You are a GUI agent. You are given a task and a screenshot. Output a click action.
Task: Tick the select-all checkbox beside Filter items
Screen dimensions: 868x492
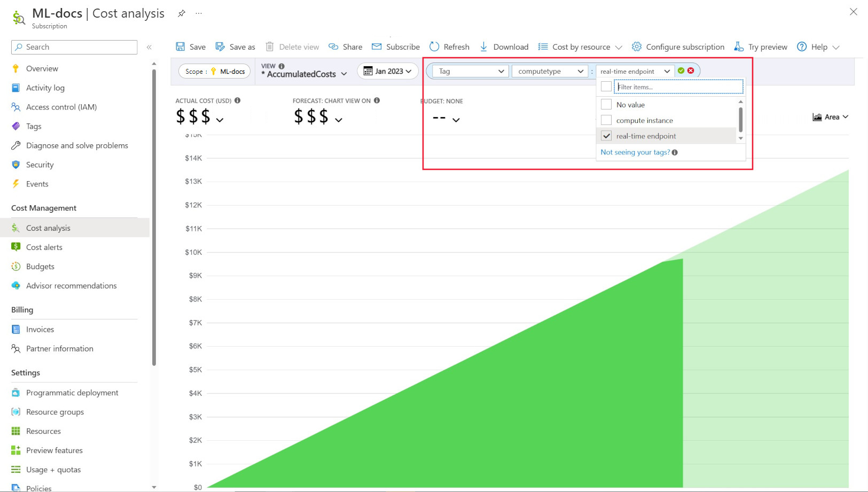point(606,87)
